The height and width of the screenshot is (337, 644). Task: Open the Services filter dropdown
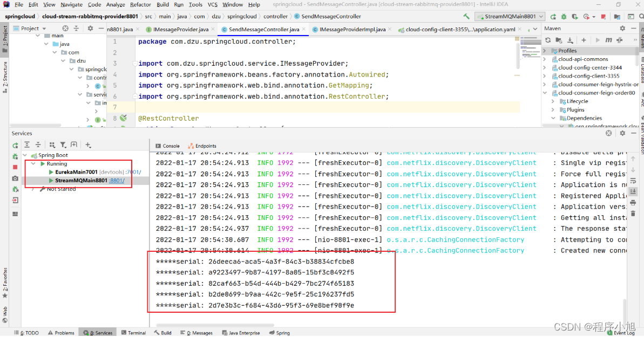coord(63,145)
